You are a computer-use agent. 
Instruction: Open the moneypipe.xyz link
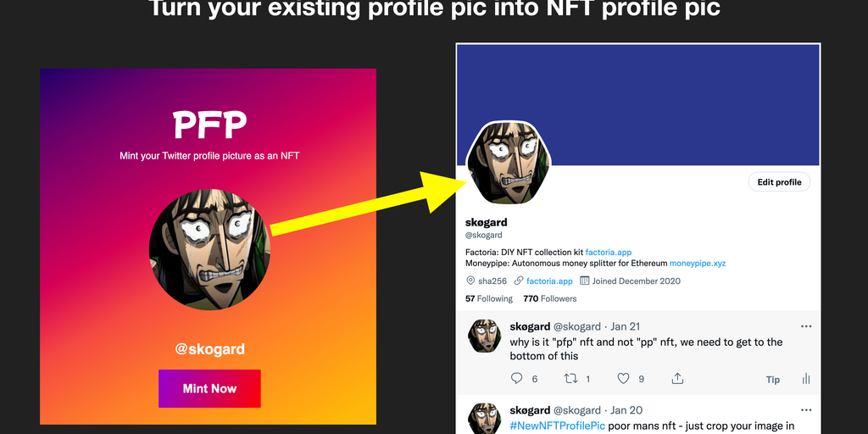[x=698, y=264]
